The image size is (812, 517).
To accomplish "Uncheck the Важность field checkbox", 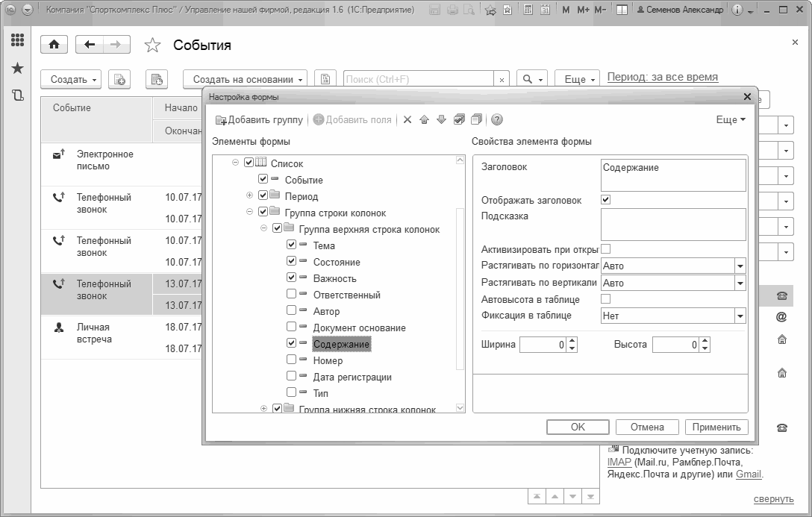I will 292,278.
